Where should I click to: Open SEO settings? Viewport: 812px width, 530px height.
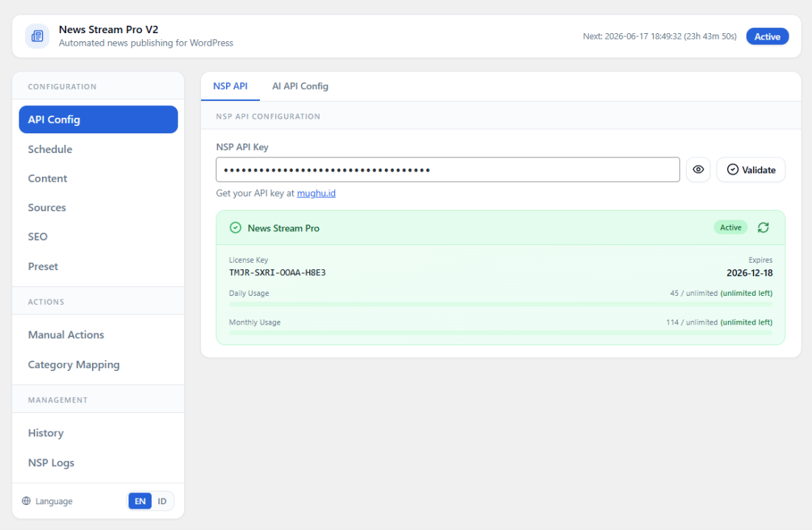pyautogui.click(x=99, y=236)
